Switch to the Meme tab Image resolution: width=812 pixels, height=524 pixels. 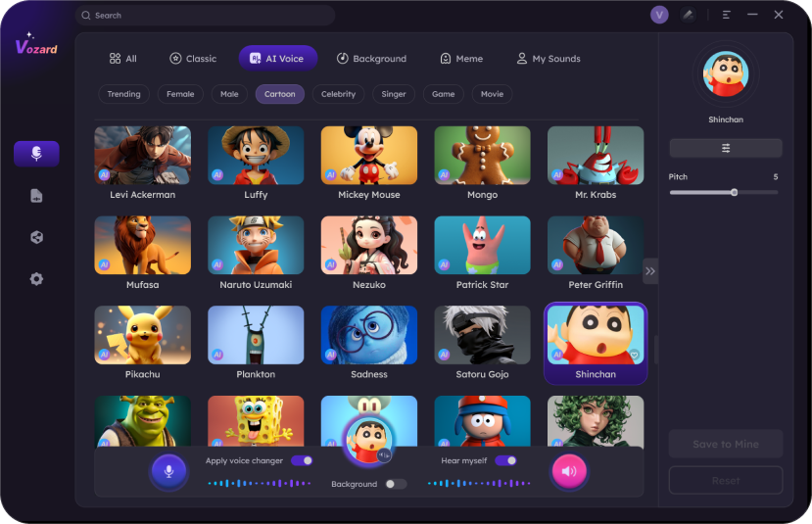[x=460, y=59]
